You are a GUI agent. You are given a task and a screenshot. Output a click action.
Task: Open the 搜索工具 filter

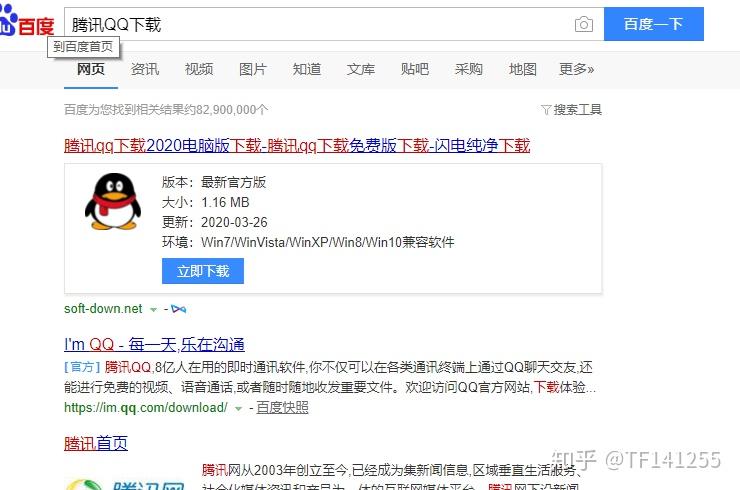click(x=571, y=110)
